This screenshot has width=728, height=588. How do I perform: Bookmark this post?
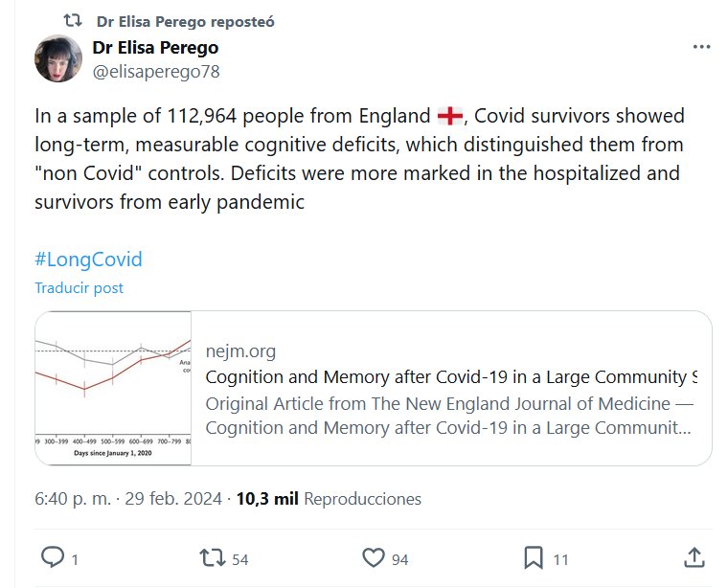[534, 557]
